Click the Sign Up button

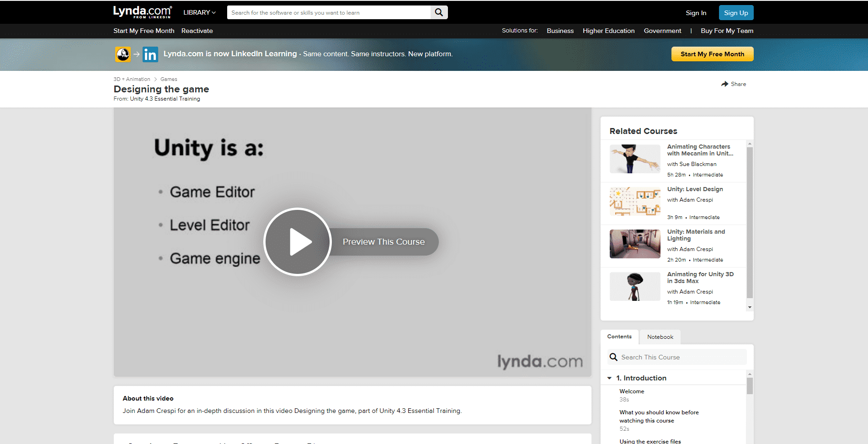tap(736, 13)
